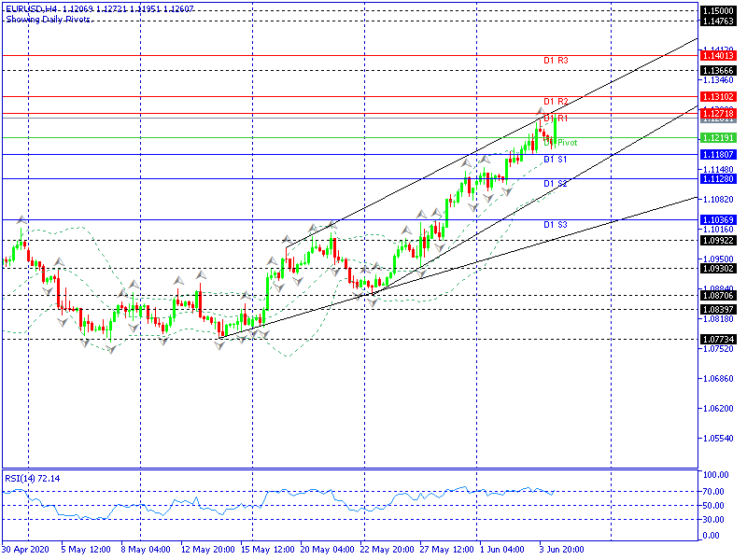Select the fractal arrow above the 30 Apr high

pos(21,219)
